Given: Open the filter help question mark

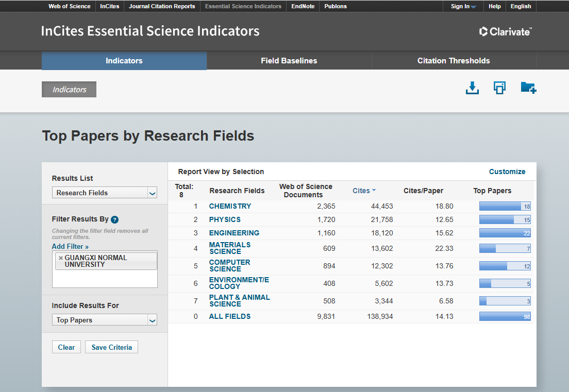Looking at the screenshot, I should [114, 219].
